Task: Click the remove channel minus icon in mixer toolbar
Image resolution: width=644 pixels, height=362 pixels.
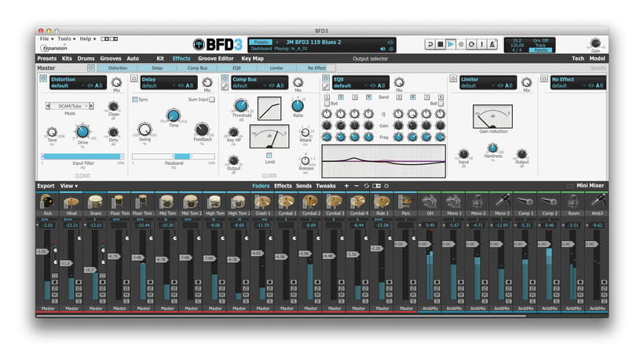Action: pos(357,186)
